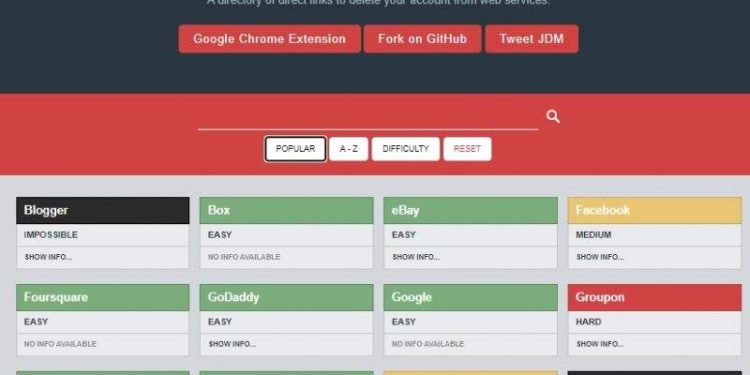
Task: Open the Google Chrome Extension button
Action: click(x=270, y=39)
